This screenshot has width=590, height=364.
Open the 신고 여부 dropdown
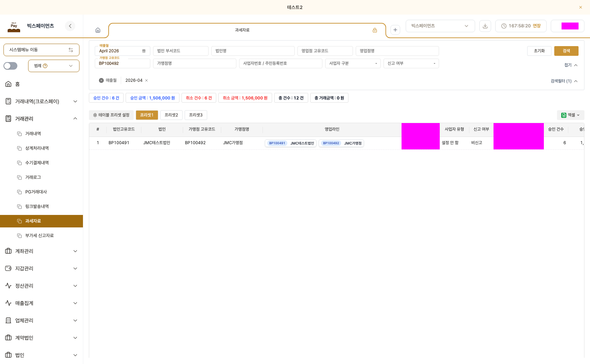411,63
